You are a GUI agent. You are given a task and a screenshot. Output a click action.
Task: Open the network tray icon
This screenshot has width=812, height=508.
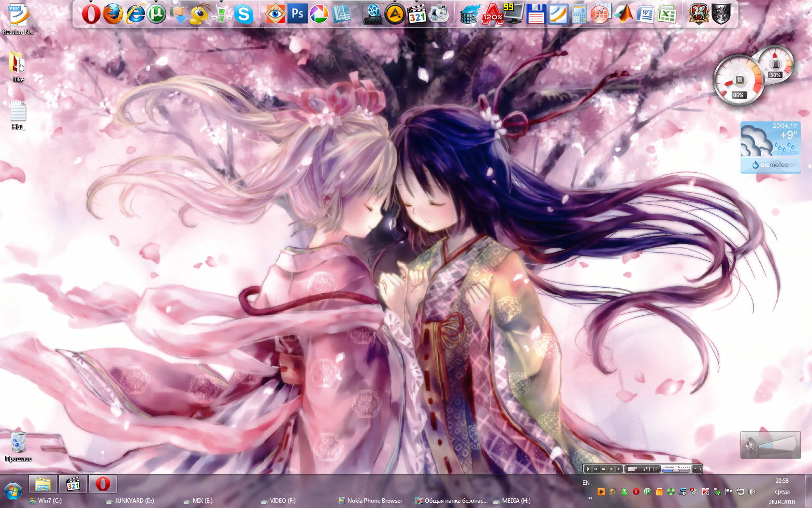740,492
